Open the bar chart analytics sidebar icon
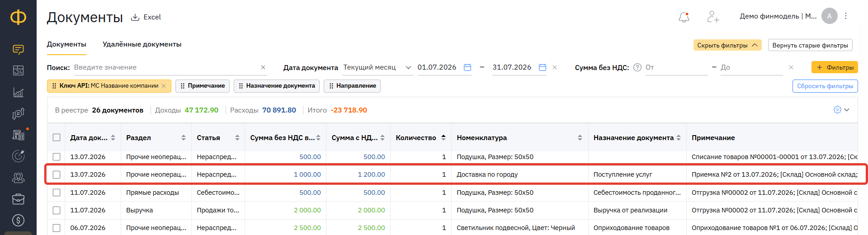 point(18,92)
